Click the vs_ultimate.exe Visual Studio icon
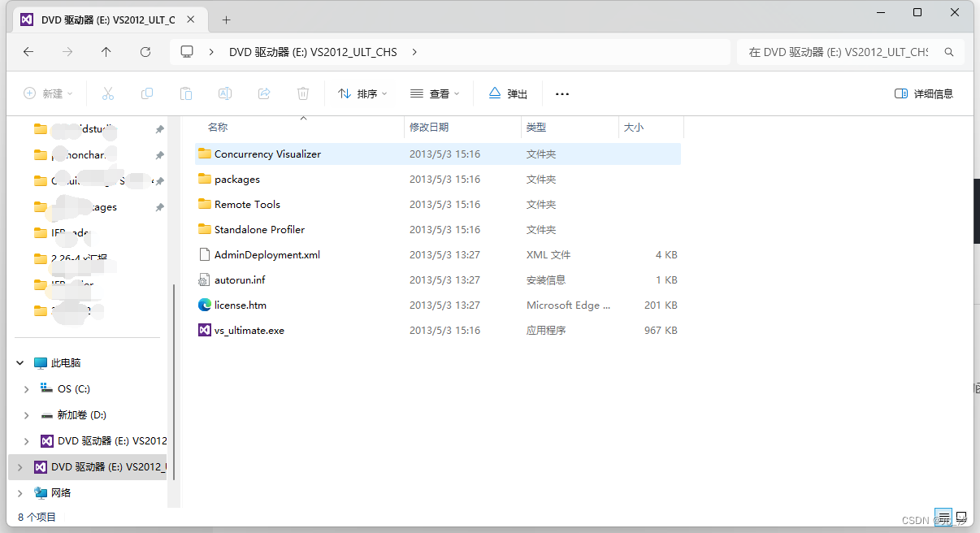 [x=205, y=330]
